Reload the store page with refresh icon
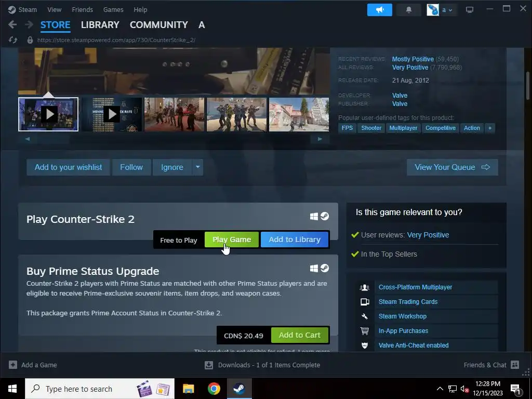This screenshot has height=399, width=532. point(13,40)
